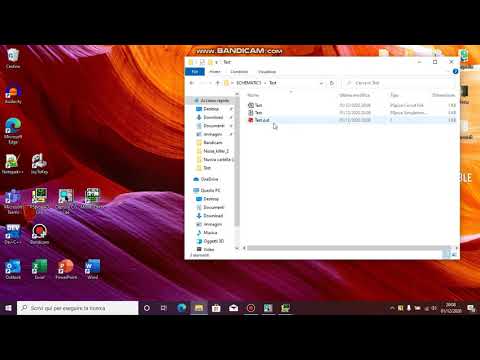The height and width of the screenshot is (360, 480).
Task: Switch to the large icons view in the status bar
Action: pyautogui.click(x=454, y=255)
